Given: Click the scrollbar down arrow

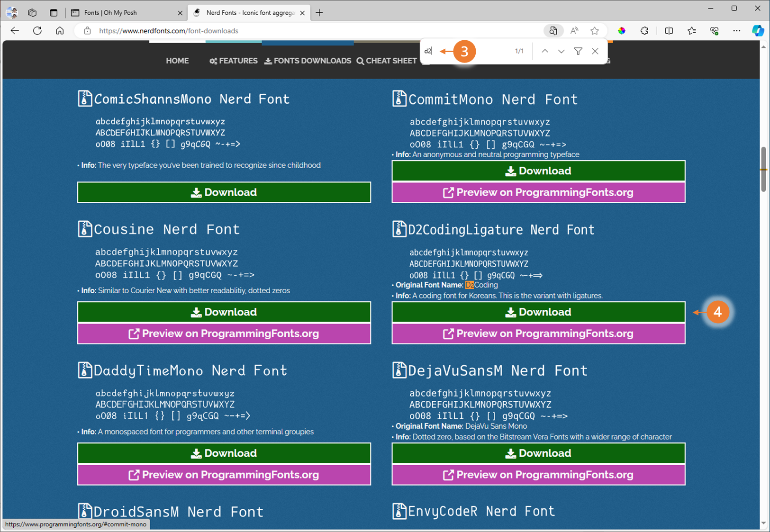Looking at the screenshot, I should [x=763, y=523].
